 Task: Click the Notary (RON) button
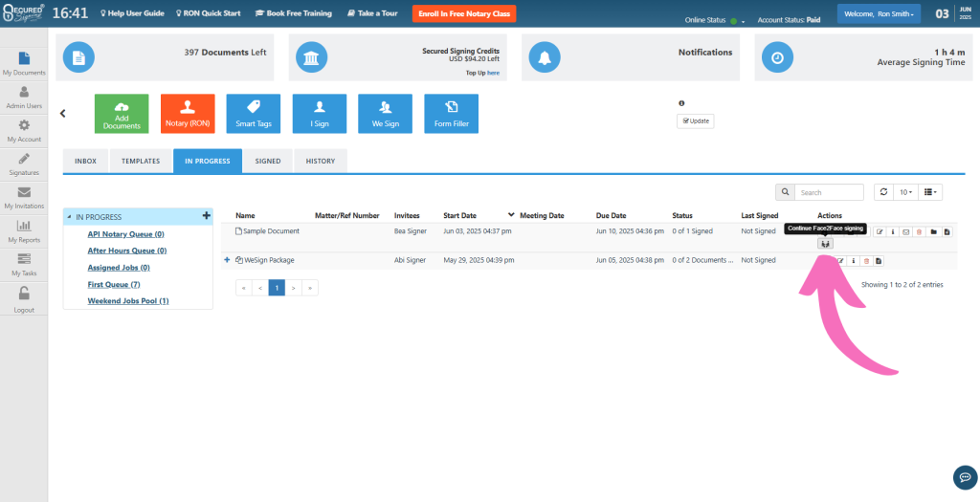[x=188, y=113]
